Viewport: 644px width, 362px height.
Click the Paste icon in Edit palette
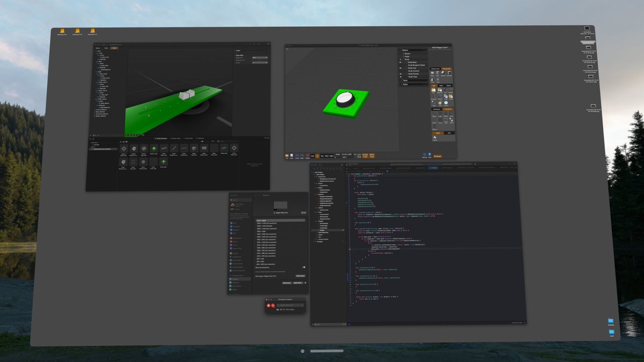pyautogui.click(x=451, y=96)
